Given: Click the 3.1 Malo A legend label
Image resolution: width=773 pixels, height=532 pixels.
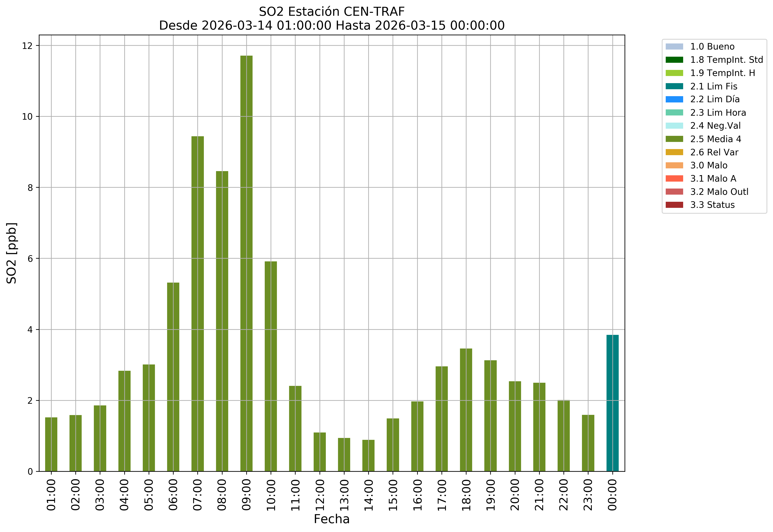Looking at the screenshot, I should pyautogui.click(x=713, y=179).
